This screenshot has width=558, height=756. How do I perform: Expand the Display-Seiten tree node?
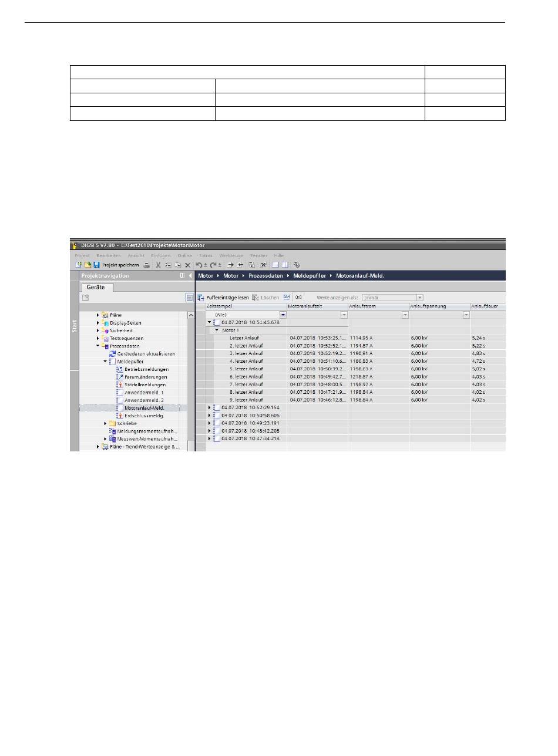(x=98, y=323)
